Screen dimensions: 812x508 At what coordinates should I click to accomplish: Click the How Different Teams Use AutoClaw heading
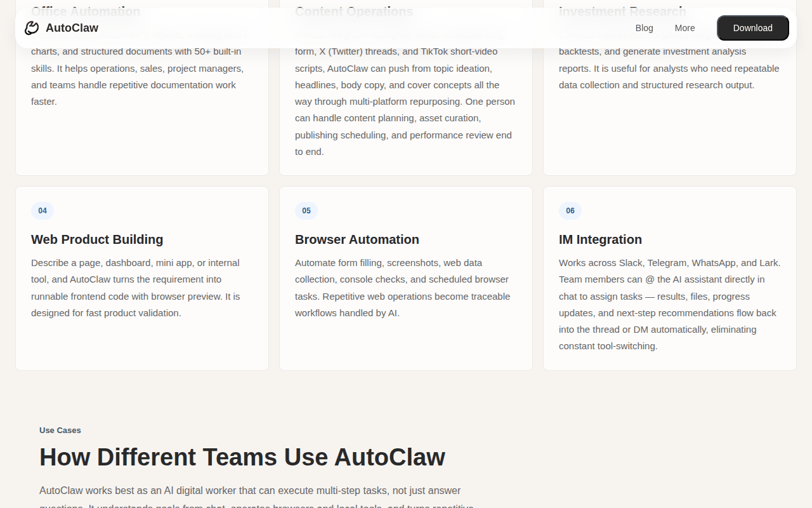(242, 457)
